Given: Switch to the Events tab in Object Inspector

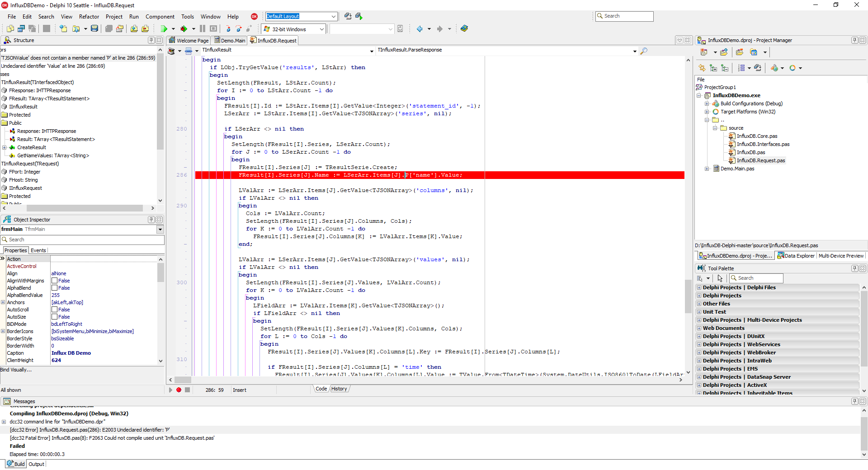Looking at the screenshot, I should (x=38, y=250).
